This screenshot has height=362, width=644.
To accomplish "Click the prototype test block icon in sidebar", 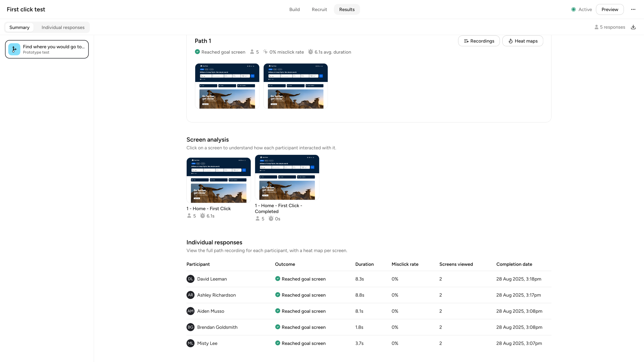I will click(14, 49).
